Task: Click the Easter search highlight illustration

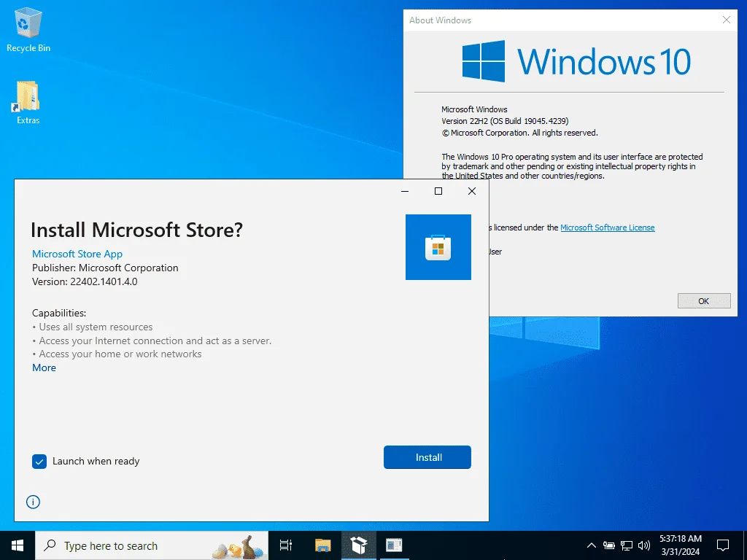Action: point(239,547)
